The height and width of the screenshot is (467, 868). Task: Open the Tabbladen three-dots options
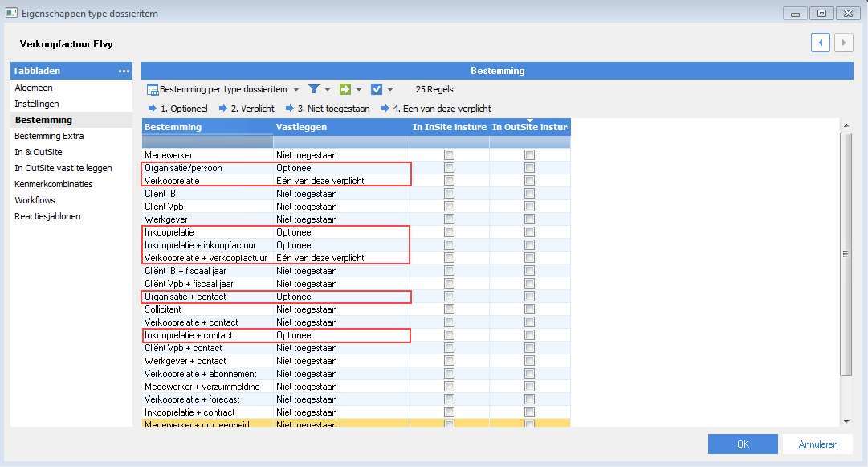point(124,72)
